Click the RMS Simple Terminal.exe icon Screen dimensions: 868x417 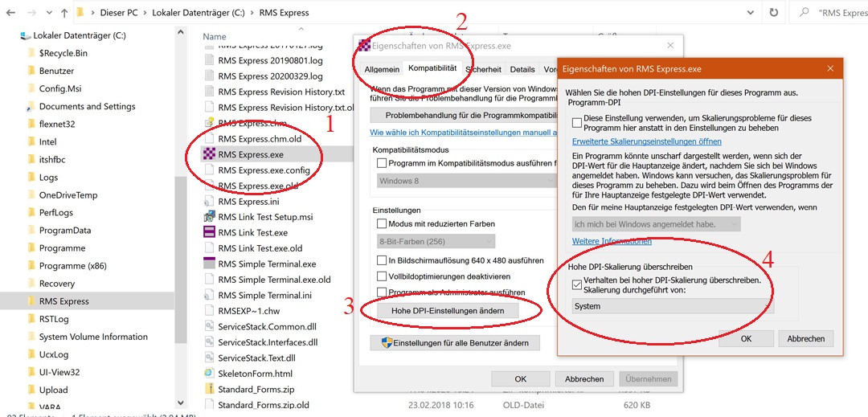pos(209,264)
